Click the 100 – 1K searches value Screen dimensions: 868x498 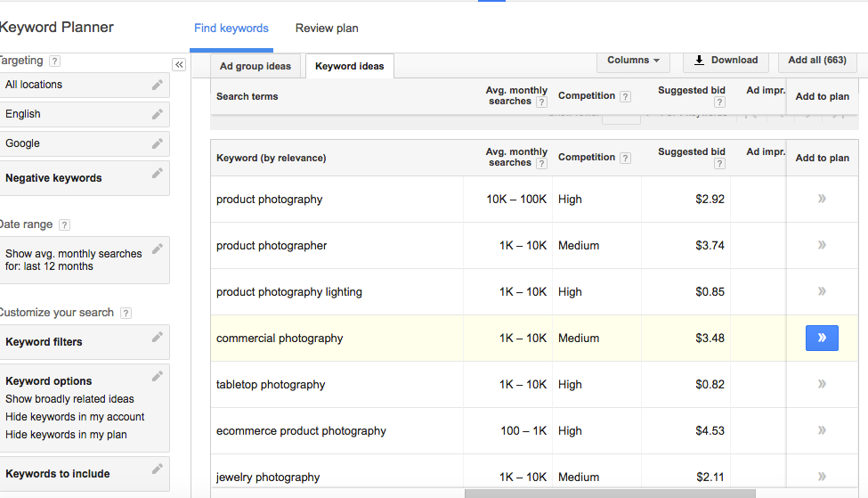[x=523, y=430]
